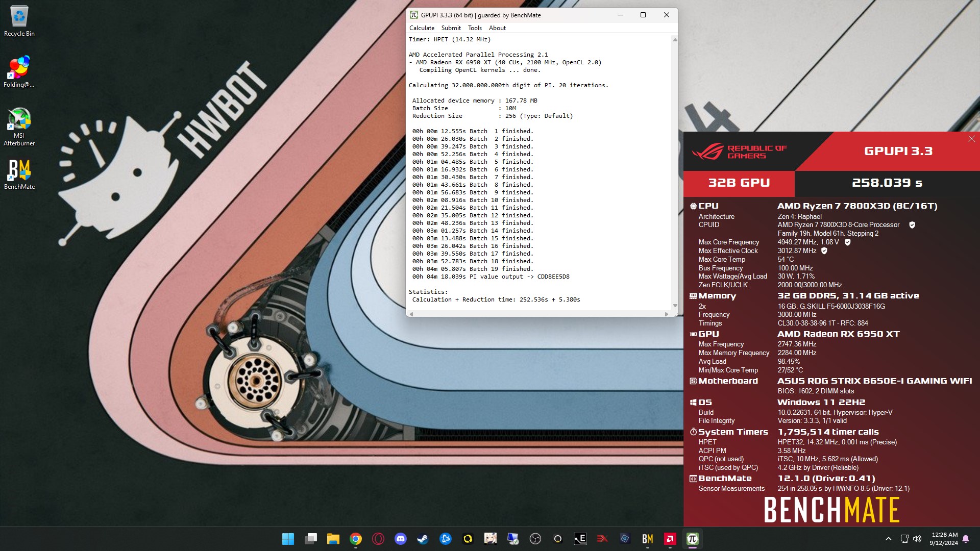Image resolution: width=980 pixels, height=551 pixels.
Task: Open Task View from the taskbar
Action: click(x=311, y=539)
